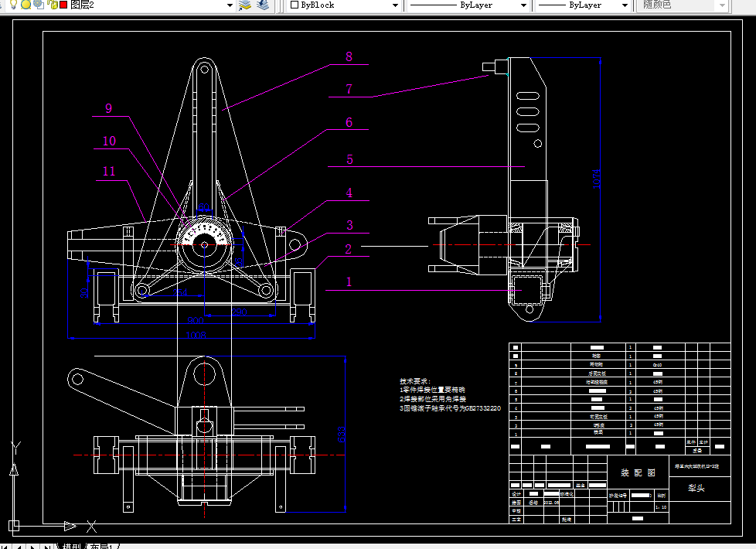The width and height of the screenshot is (756, 549).
Task: Switch to the 模型 model tab
Action: point(71,546)
